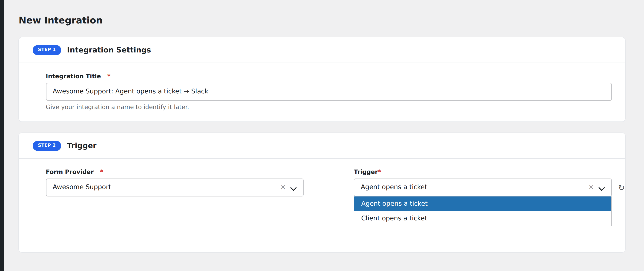Choose Client opens a ticket option

click(483, 218)
